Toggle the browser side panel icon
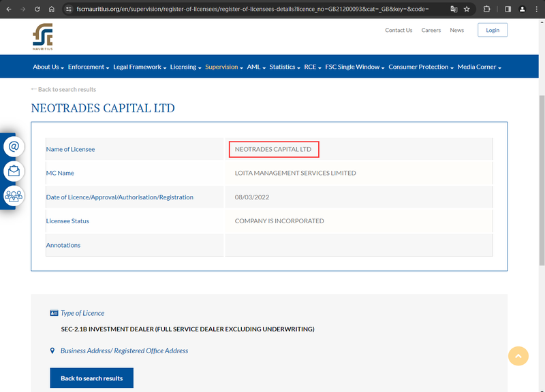The image size is (545, 392). 508,9
